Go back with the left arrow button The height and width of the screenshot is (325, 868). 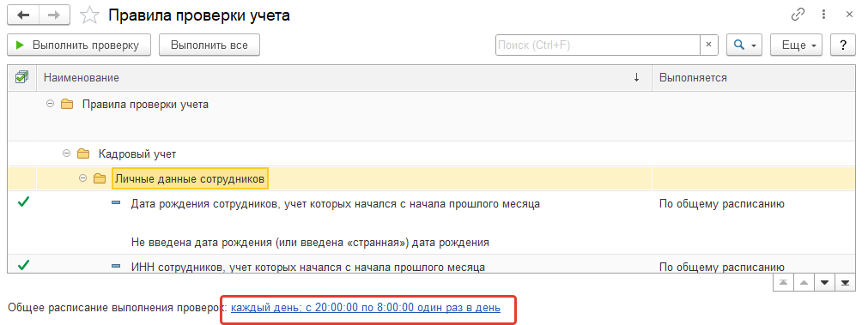coord(24,15)
